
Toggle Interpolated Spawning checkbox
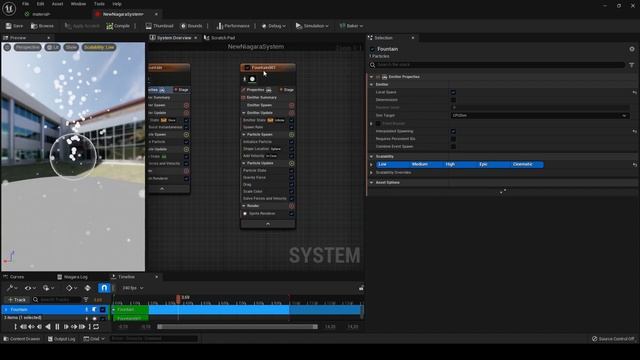[453, 131]
